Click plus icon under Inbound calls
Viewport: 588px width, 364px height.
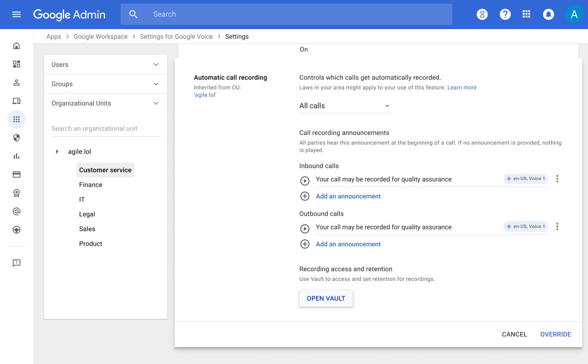(305, 196)
